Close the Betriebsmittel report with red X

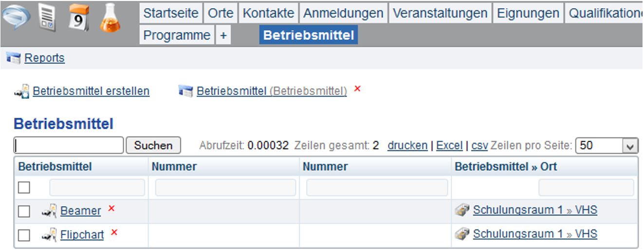click(x=357, y=89)
